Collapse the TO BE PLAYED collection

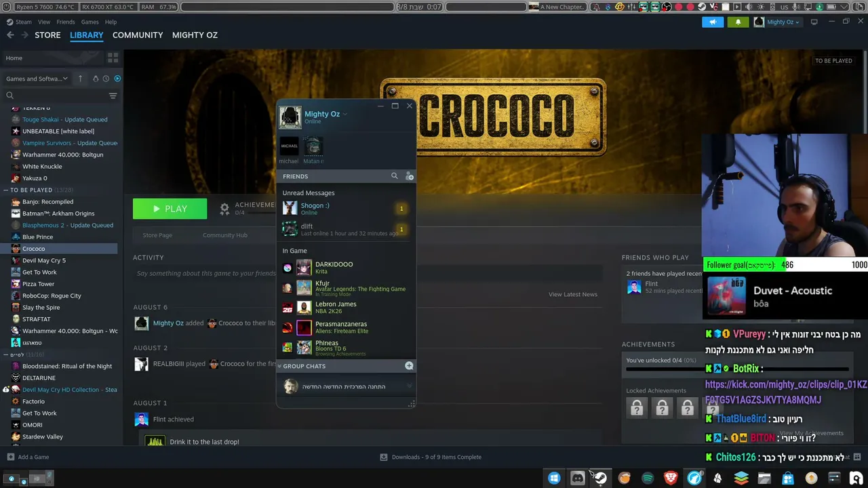(x=5, y=190)
